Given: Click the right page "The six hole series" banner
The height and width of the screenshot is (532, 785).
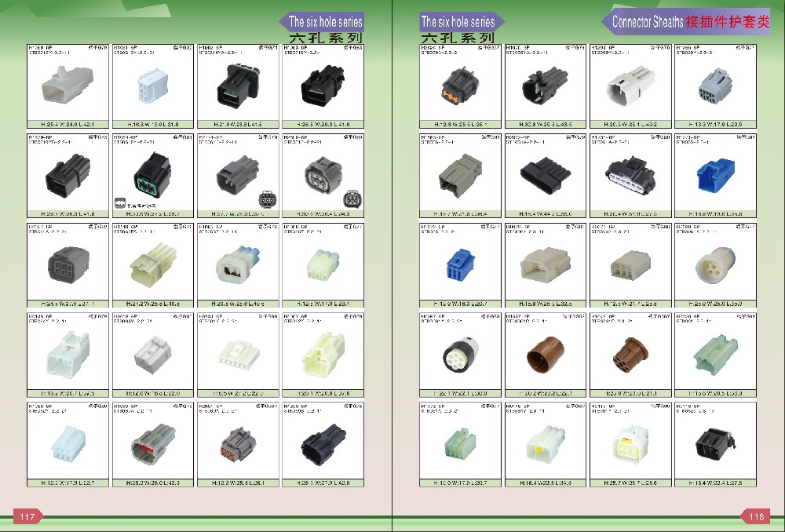Looking at the screenshot, I should [x=461, y=22].
